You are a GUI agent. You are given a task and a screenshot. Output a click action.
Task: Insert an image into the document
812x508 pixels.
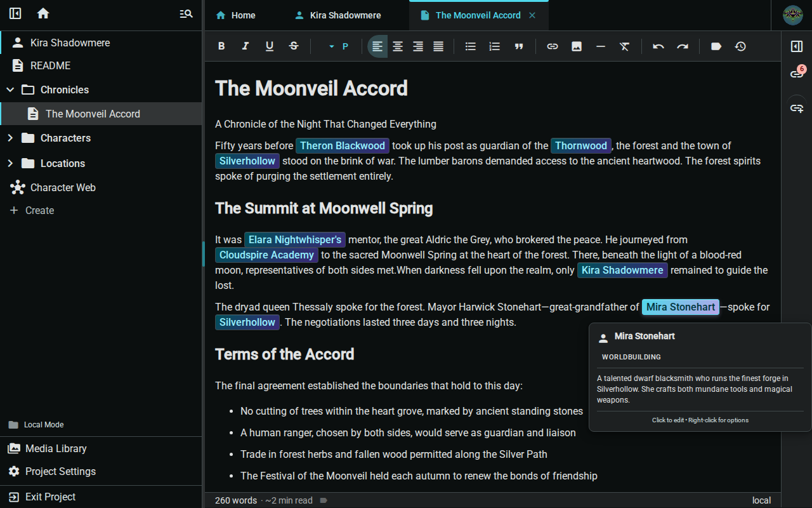[x=576, y=46]
